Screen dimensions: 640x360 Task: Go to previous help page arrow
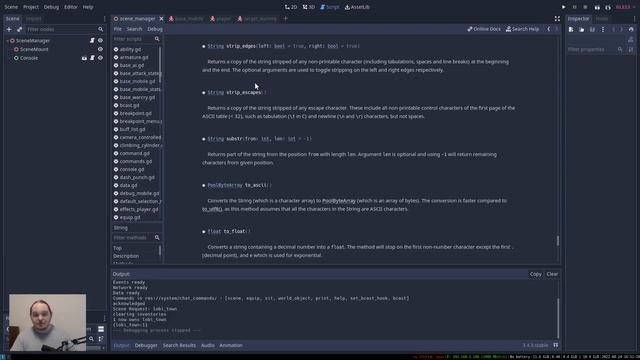[x=549, y=29]
